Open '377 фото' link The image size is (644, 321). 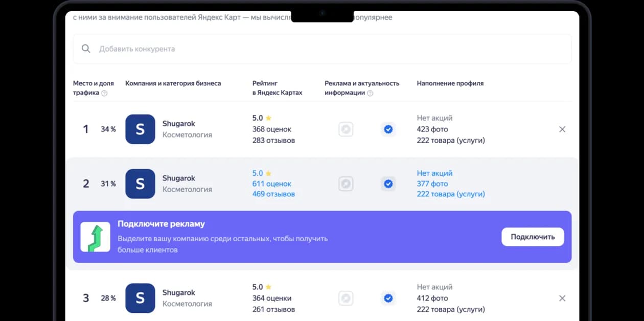tap(432, 184)
